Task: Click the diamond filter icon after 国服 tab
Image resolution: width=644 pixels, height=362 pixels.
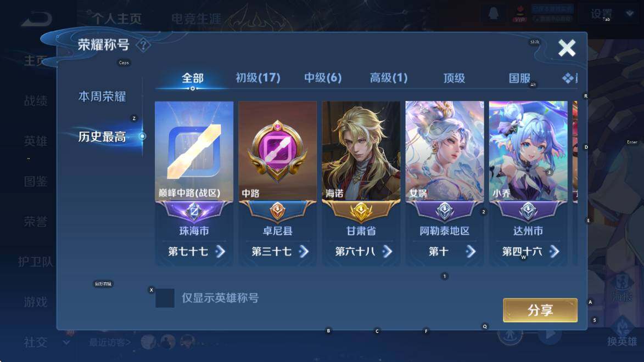Action: point(568,78)
